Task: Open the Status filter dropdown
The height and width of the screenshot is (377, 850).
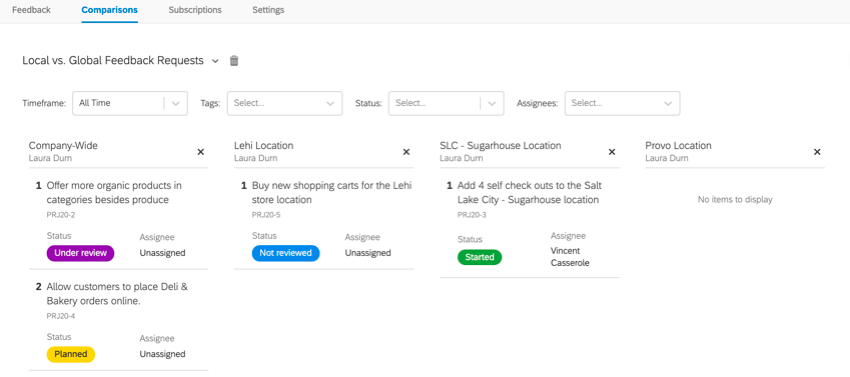Action: click(446, 103)
